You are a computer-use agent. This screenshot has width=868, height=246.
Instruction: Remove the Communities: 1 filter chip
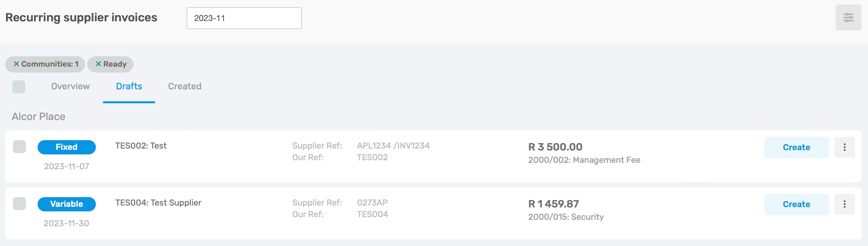click(16, 64)
